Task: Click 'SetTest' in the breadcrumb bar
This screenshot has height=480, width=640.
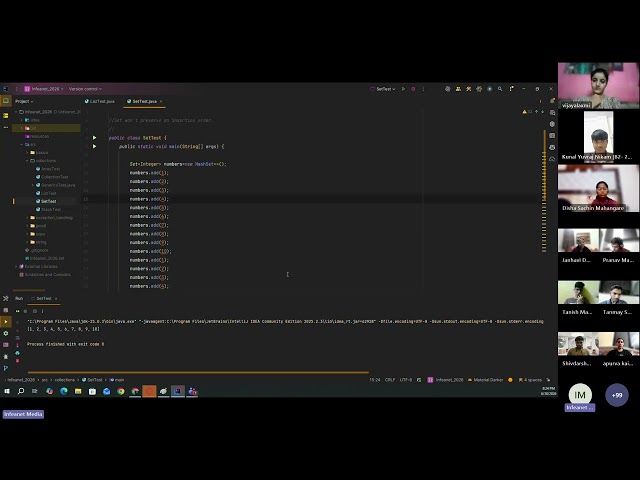Action: pos(92,380)
